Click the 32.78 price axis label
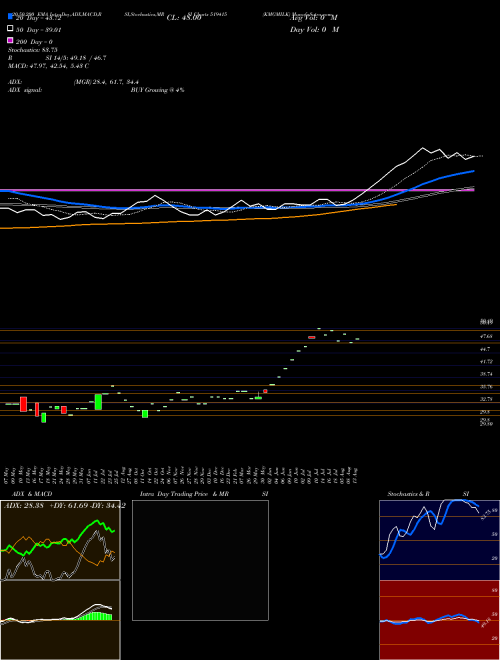Image resolution: width=500 pixels, height=660 pixels. (x=487, y=399)
